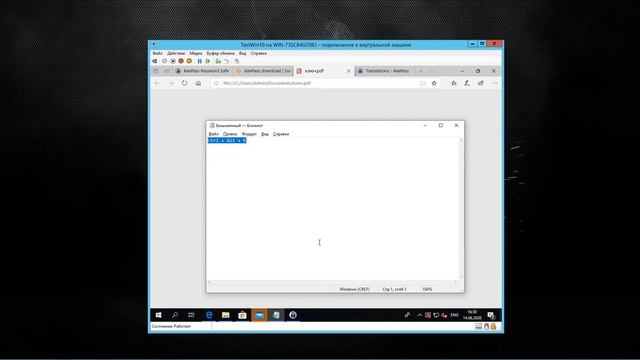Click the Ctrl+Alt+Del icon in Hyper-V toolbar

point(155,61)
